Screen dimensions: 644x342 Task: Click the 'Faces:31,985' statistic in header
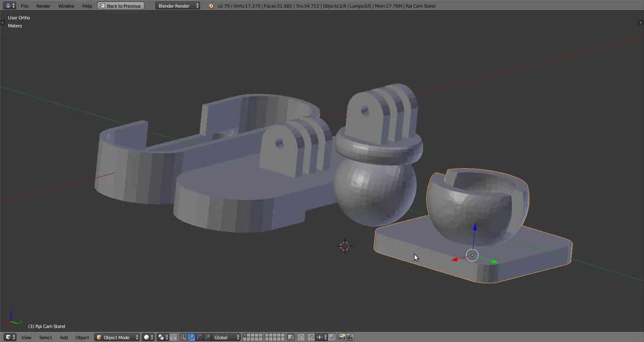click(278, 6)
